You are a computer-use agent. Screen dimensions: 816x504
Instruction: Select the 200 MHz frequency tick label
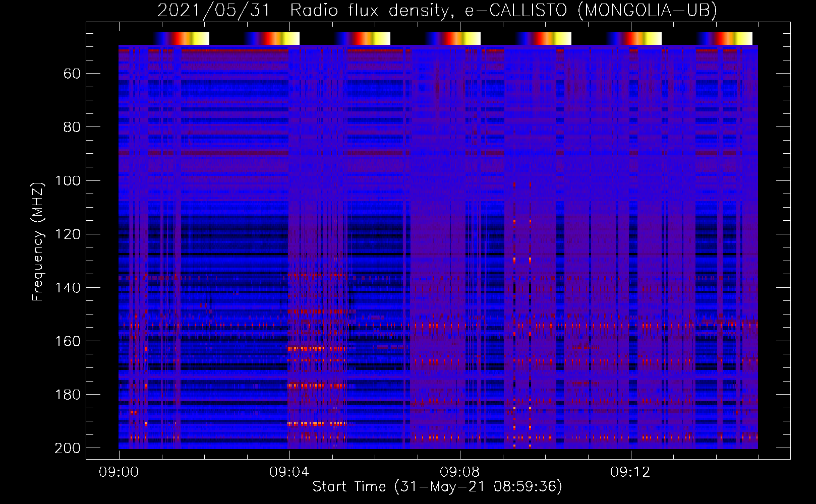click(x=68, y=448)
